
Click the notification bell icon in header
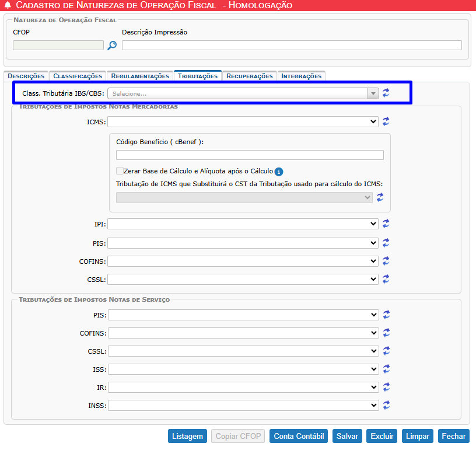8,5
